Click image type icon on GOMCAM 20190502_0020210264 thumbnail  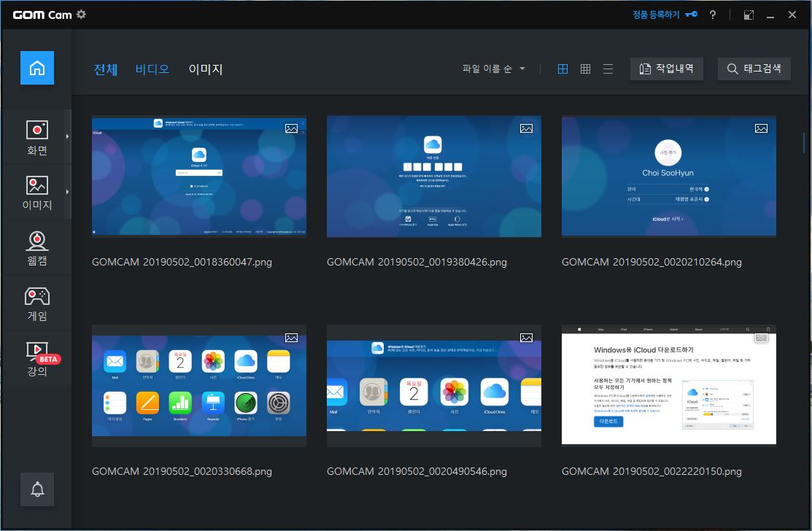point(761,128)
